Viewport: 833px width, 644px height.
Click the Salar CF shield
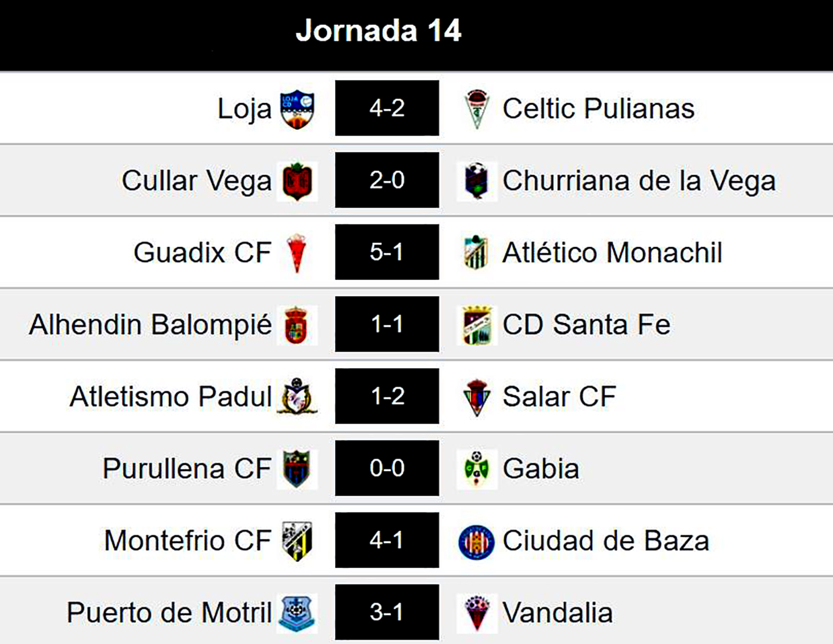(476, 397)
